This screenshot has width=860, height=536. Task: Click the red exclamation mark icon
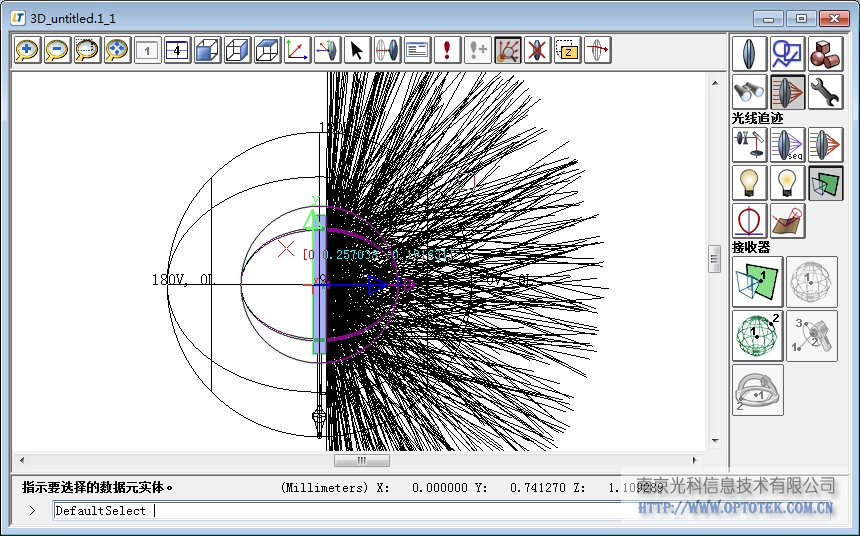(x=447, y=50)
